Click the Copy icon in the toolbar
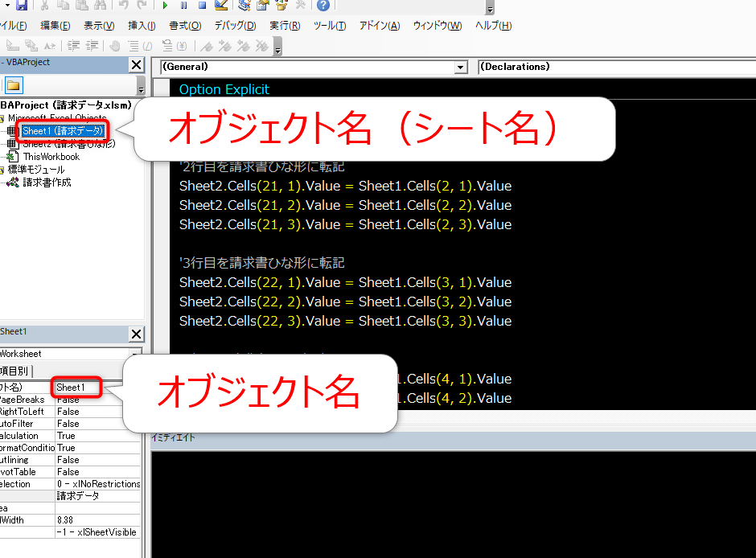Screen dimensions: 756x558 tap(63, 5)
